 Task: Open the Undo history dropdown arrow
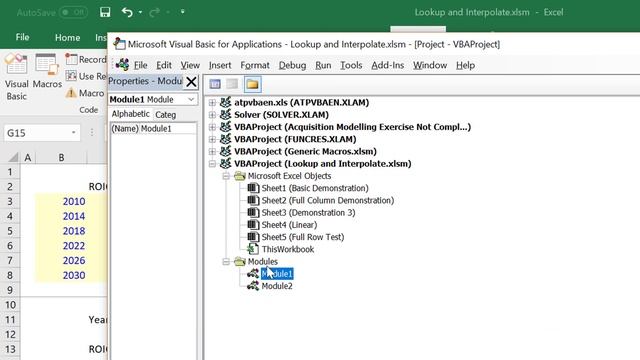[140, 12]
